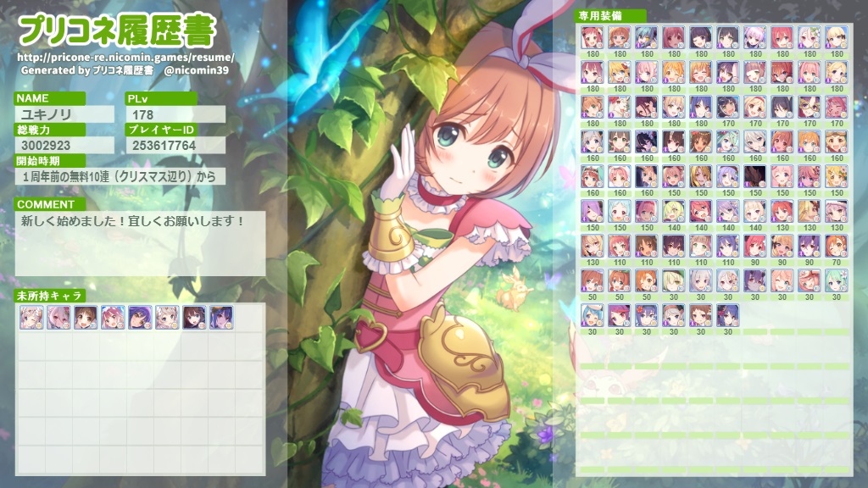
Task: Select the first unowned character portrait icon
Action: click(x=31, y=317)
